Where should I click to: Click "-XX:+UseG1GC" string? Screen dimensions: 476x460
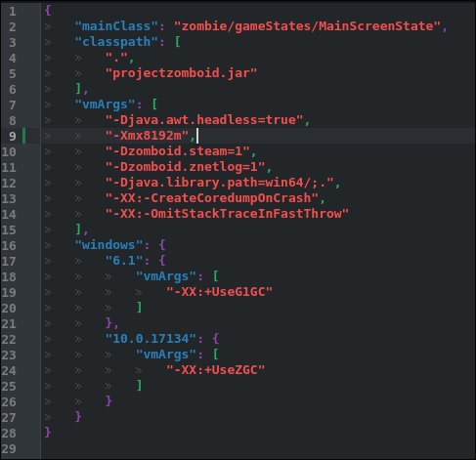click(220, 292)
